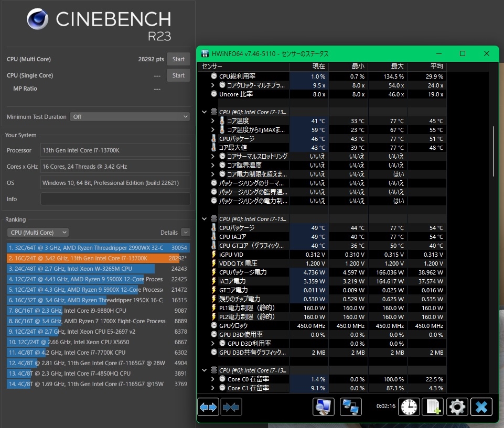
Task: Click the lightning icon beside iGPU VID
Action: [214, 254]
